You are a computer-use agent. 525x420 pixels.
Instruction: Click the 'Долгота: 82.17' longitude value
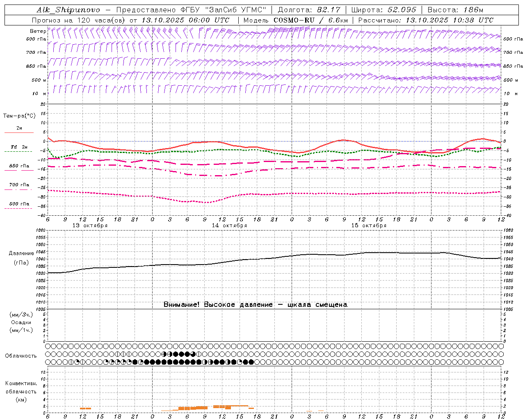[309, 10]
